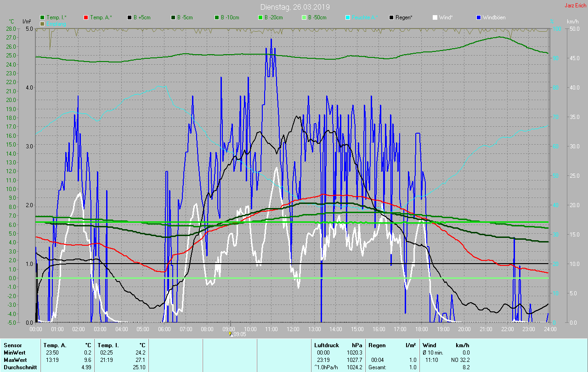
Task: Click the 24:00 label on the time axis
Action: pos(550,329)
